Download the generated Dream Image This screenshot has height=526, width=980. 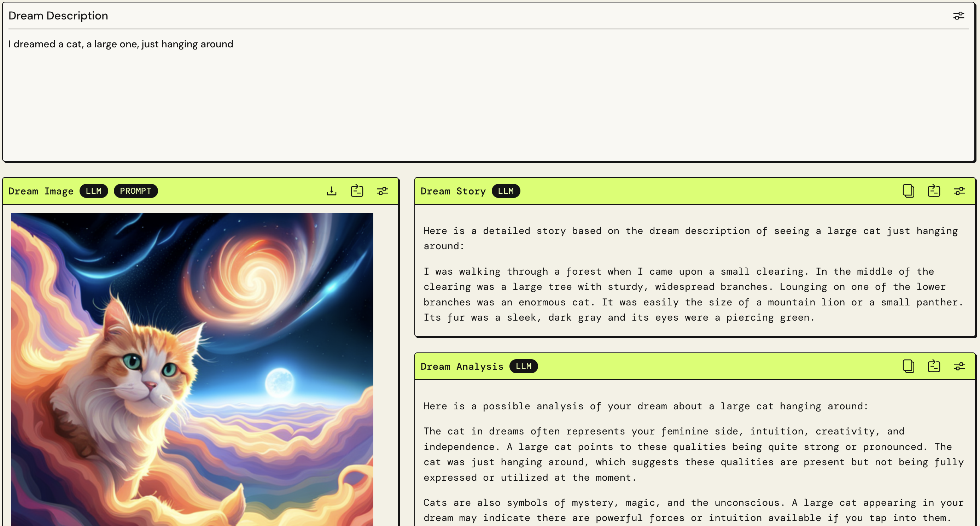[x=331, y=191]
